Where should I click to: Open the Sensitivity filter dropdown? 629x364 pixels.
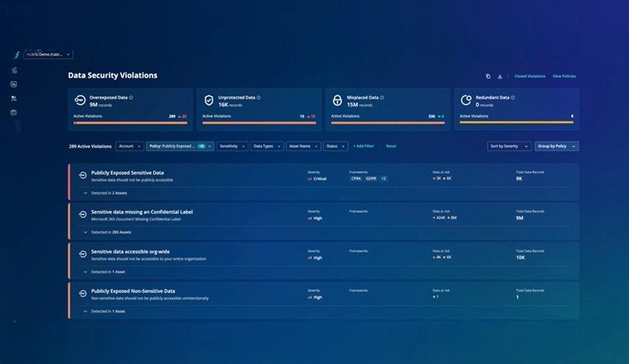click(232, 146)
